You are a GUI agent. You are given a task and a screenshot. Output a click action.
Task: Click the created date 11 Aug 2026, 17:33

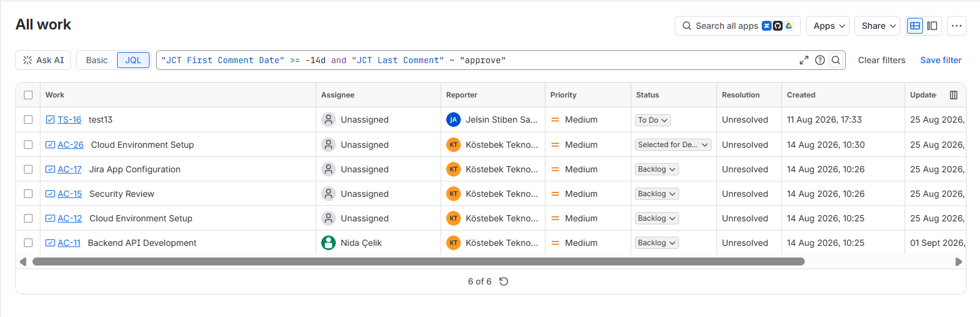pyautogui.click(x=824, y=120)
